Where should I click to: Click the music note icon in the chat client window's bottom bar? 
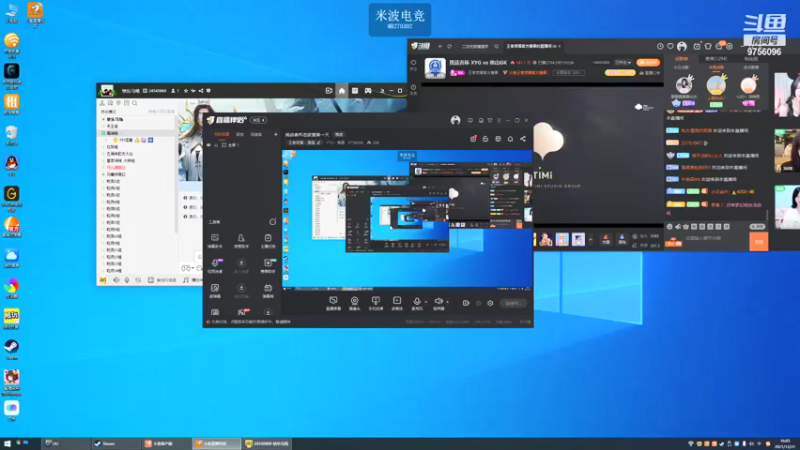(186, 280)
